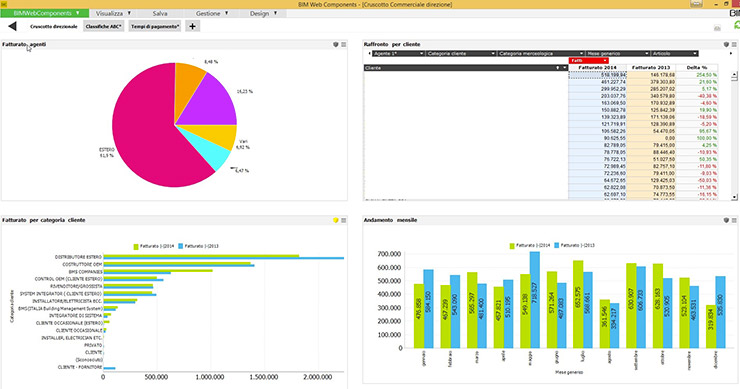Click shield icon in Fatturato agenti panel header
740x389 pixels.
(x=336, y=44)
